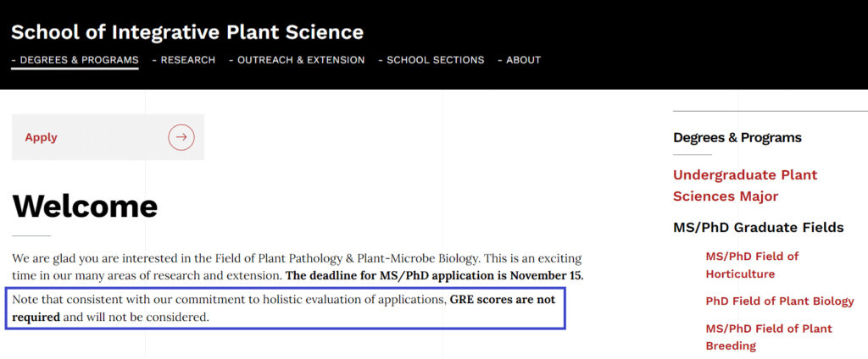
Task: Click the red Apply text
Action: click(x=41, y=138)
